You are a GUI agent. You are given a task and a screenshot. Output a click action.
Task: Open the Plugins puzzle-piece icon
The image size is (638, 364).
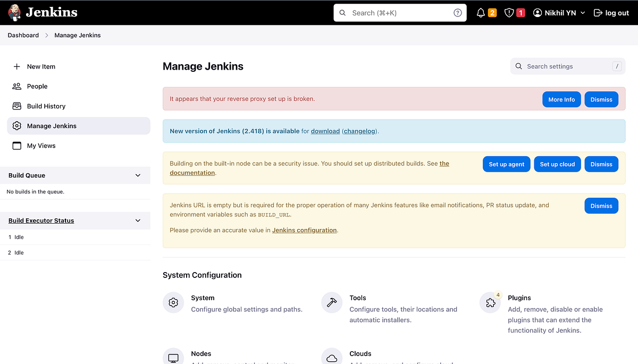point(490,302)
